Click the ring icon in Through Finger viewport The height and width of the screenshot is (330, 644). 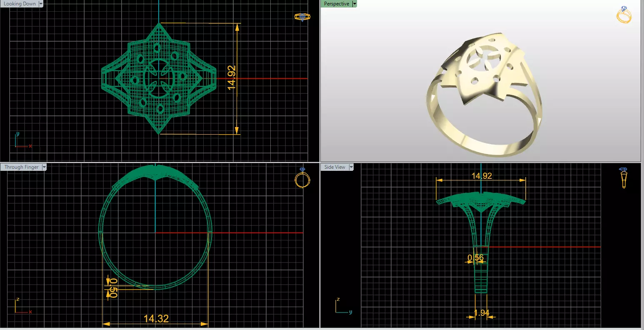point(302,177)
